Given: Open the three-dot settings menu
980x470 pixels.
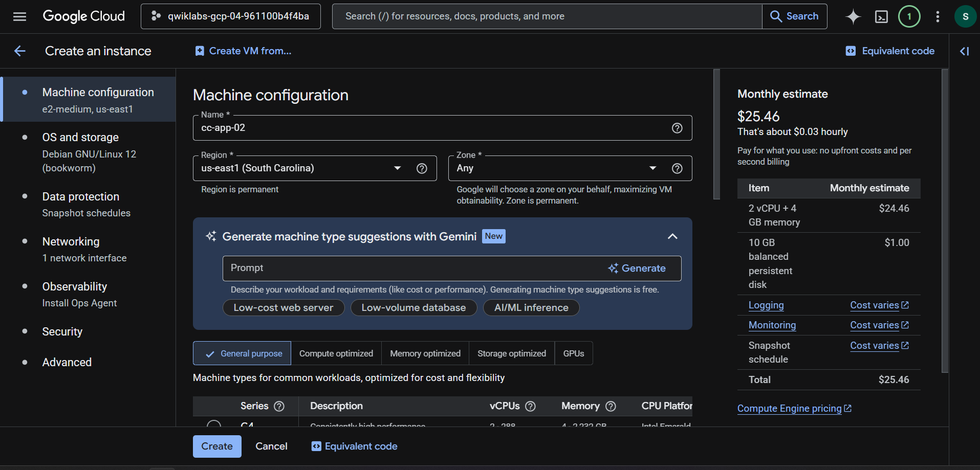Looking at the screenshot, I should click(x=938, y=16).
